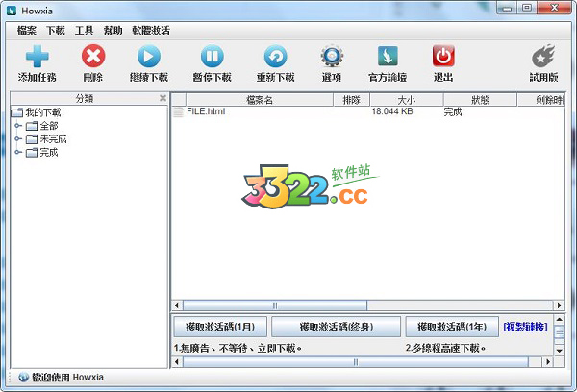Viewport: 577px width, 392px height.
Task: Sort by 檔案名 column header
Action: [260, 100]
